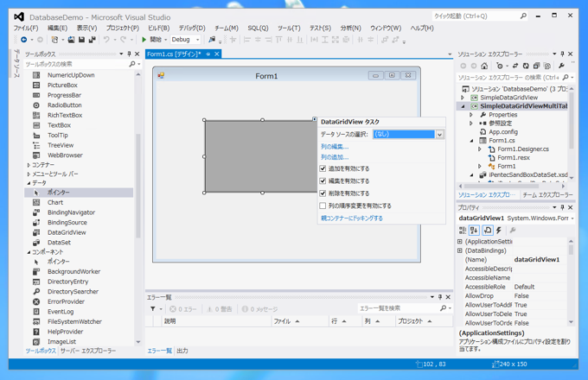Toggle the 削除を有効にする checkbox
This screenshot has width=588, height=380.
[x=323, y=193]
